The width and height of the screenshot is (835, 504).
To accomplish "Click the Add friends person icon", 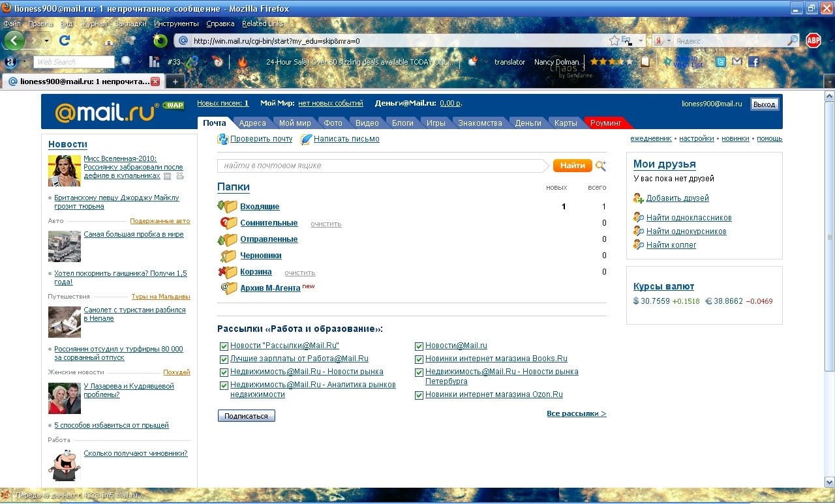I will pos(639,198).
